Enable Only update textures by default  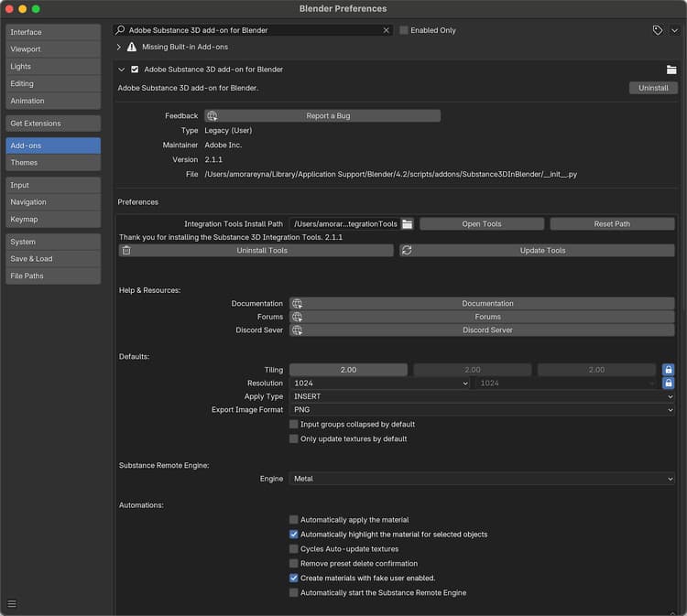click(293, 438)
